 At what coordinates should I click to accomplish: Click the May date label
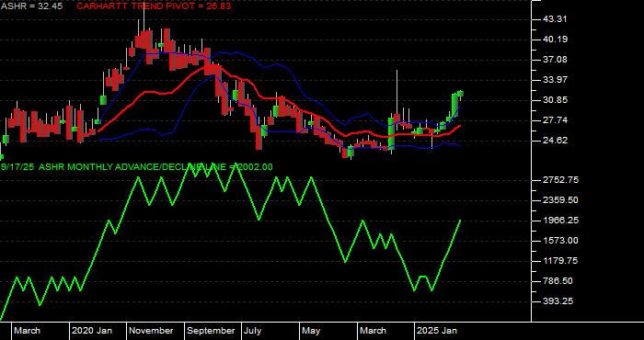coord(311,331)
